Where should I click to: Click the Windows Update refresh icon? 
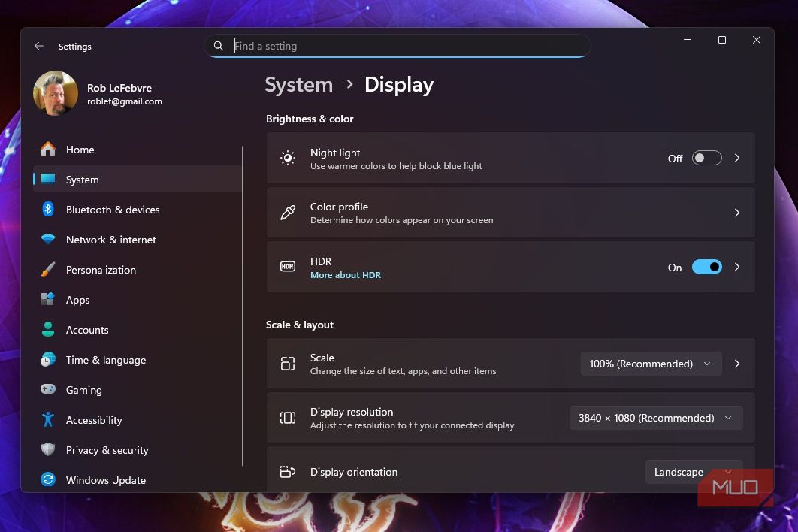[48, 479]
